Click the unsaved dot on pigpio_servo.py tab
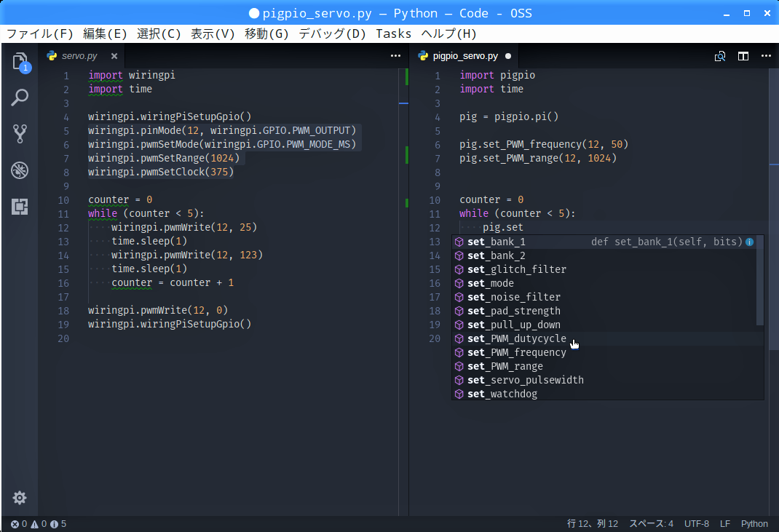This screenshot has height=532, width=779. (508, 56)
